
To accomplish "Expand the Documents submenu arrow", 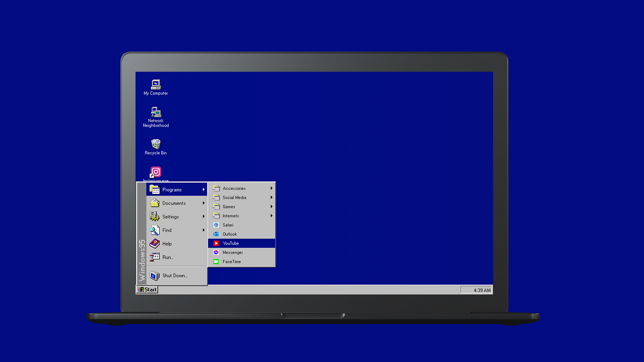I will [204, 203].
